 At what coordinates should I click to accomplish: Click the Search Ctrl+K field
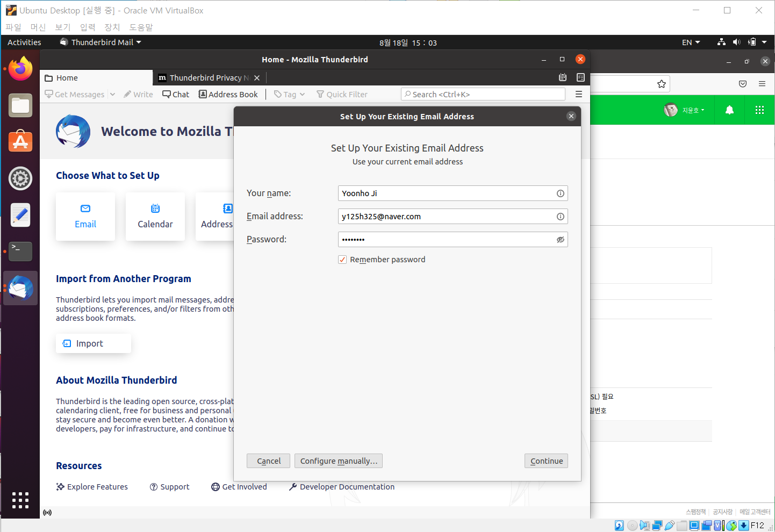coord(483,94)
